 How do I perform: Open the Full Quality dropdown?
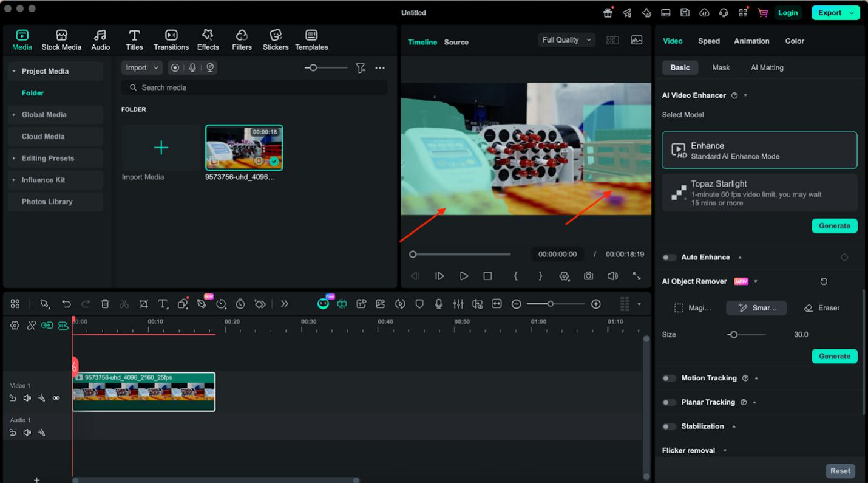[566, 40]
